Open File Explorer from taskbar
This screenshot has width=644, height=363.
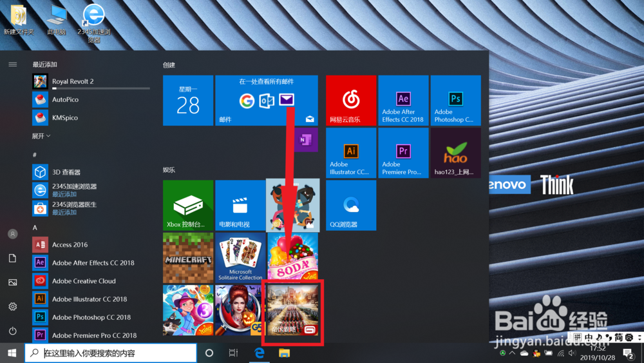point(284,353)
